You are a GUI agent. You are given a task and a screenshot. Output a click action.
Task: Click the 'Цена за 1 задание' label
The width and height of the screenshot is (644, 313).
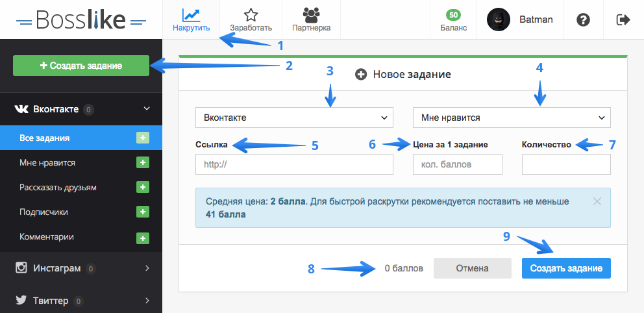[450, 145]
